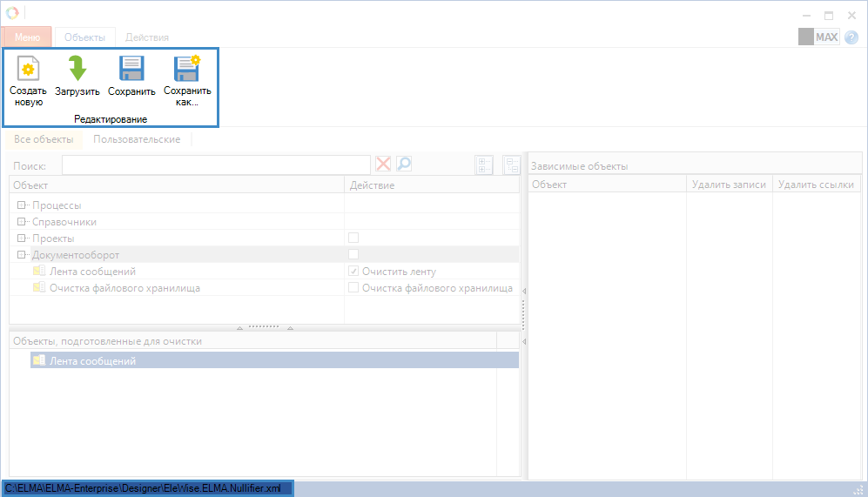Select Лента сообщений in prepared objects list

pos(274,360)
